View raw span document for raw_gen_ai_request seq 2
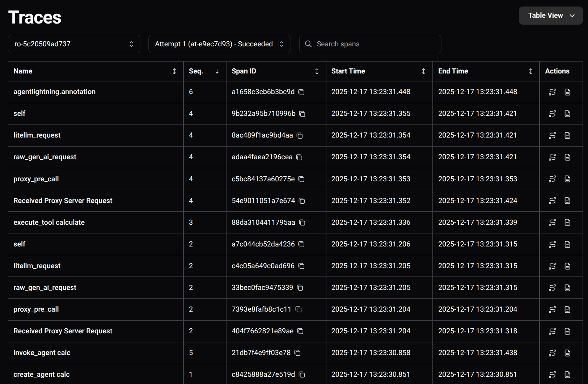Viewport: 588px width, 384px height. coord(568,288)
